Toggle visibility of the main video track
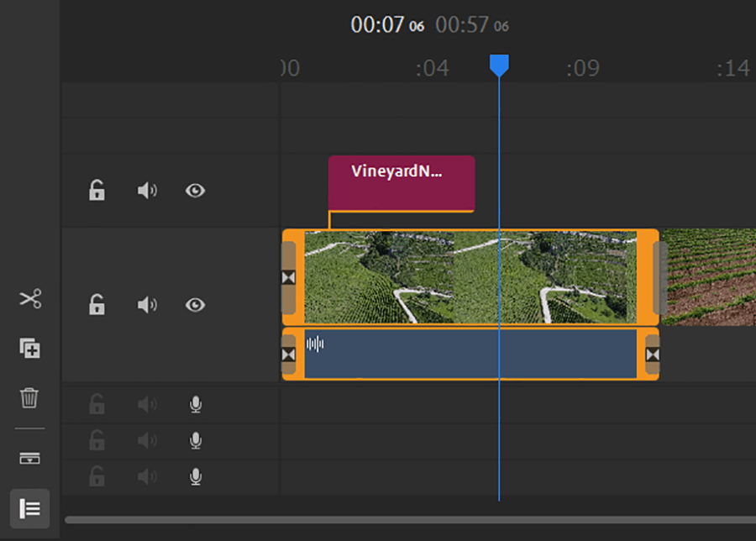The height and width of the screenshot is (541, 756). (x=195, y=305)
